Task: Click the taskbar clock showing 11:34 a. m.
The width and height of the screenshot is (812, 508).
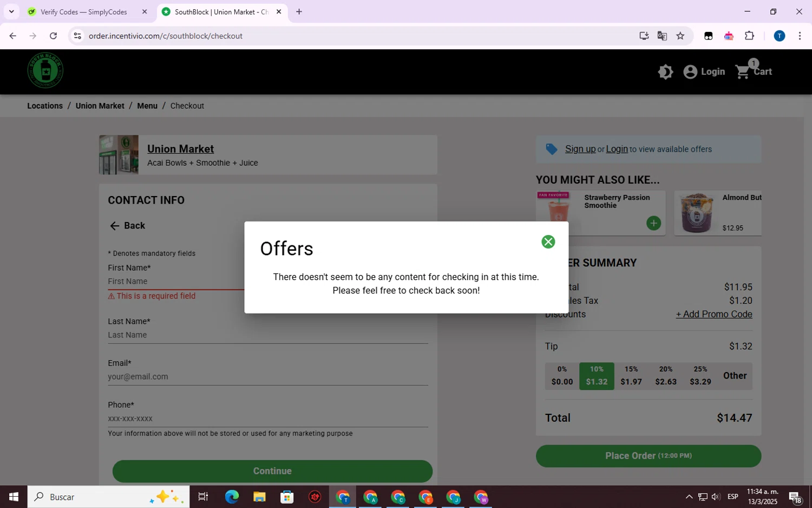Action: [x=762, y=497]
